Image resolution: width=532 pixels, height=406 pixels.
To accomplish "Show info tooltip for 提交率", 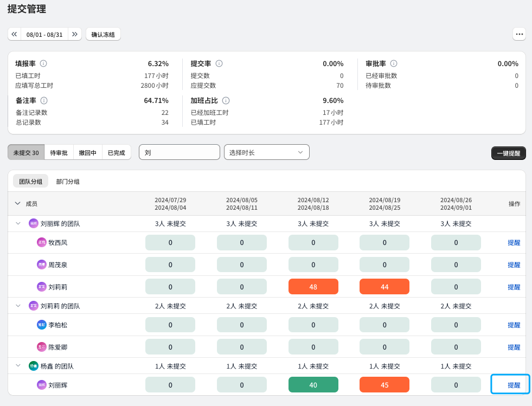I will [219, 63].
